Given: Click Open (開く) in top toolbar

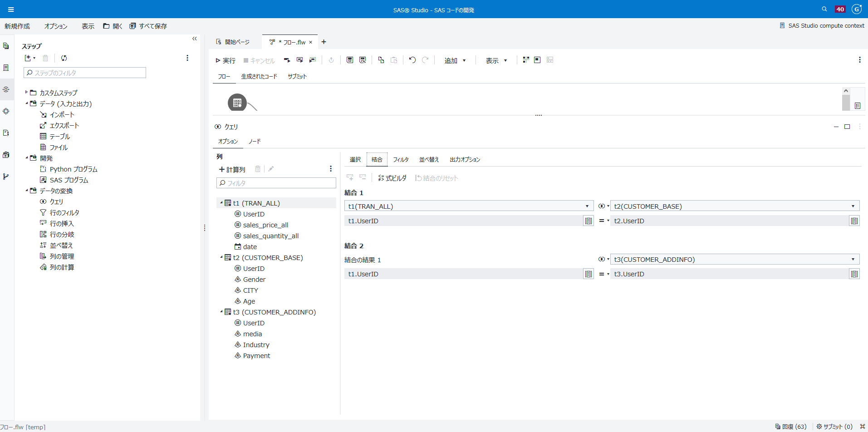Looking at the screenshot, I should click(113, 26).
